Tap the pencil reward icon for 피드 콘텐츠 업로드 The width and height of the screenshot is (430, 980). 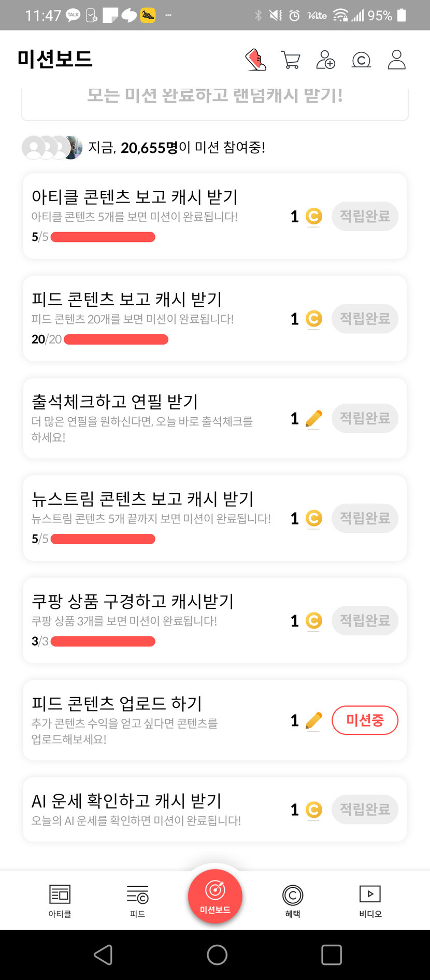pyautogui.click(x=313, y=721)
